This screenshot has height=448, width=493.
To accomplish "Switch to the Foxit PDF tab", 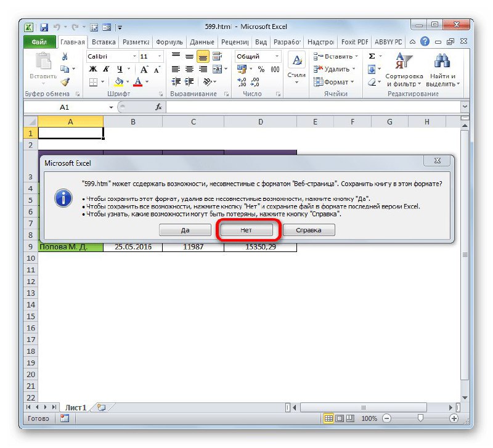I will click(354, 42).
